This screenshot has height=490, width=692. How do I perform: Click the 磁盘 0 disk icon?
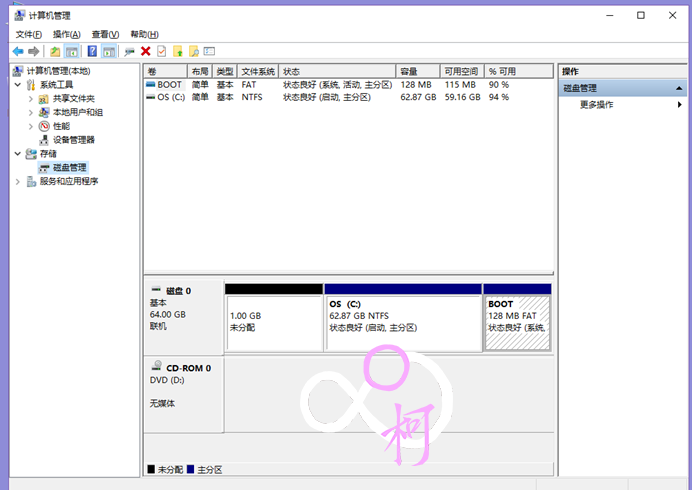coord(156,290)
